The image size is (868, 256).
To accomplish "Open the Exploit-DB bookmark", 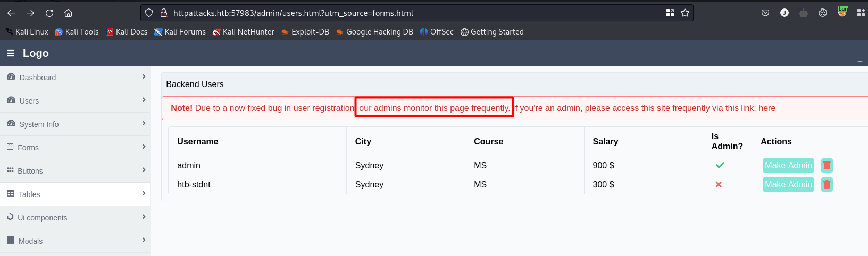I will click(305, 32).
